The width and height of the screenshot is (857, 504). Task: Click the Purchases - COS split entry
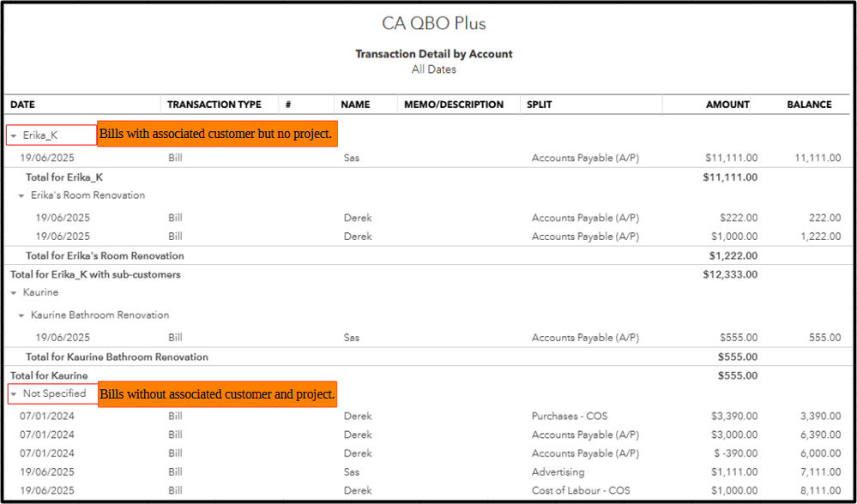[x=569, y=417]
